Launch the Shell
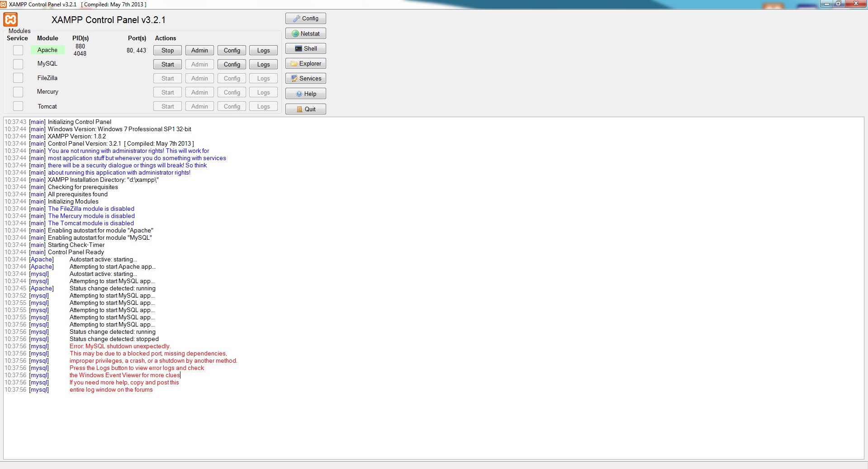 point(305,48)
